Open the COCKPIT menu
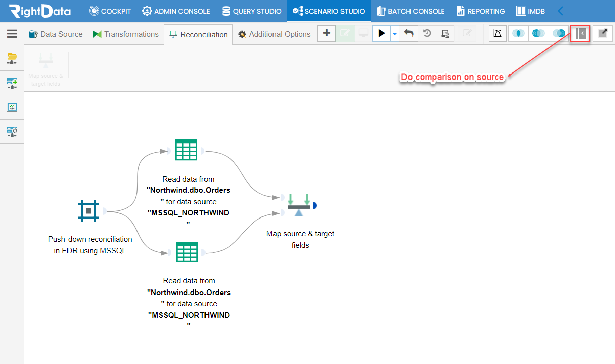The height and width of the screenshot is (364, 615). tap(110, 11)
